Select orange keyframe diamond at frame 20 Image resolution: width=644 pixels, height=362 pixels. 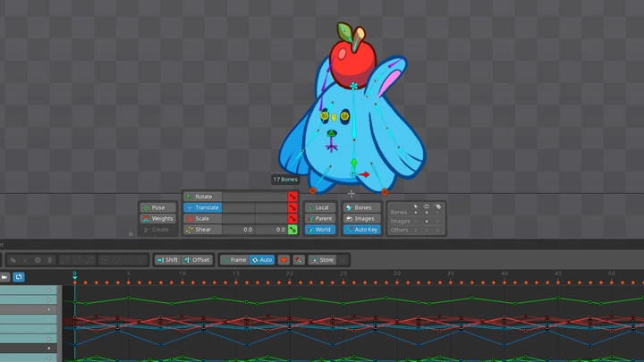[x=290, y=282]
